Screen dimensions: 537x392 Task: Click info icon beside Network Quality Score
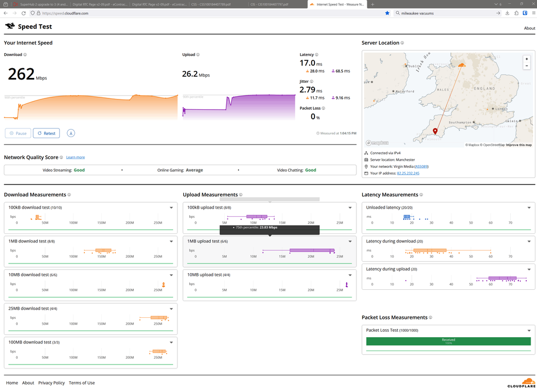[61, 157]
